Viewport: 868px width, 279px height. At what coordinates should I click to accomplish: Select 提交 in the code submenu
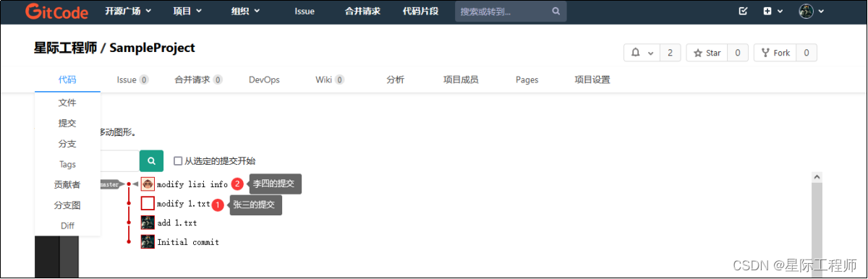(x=67, y=123)
